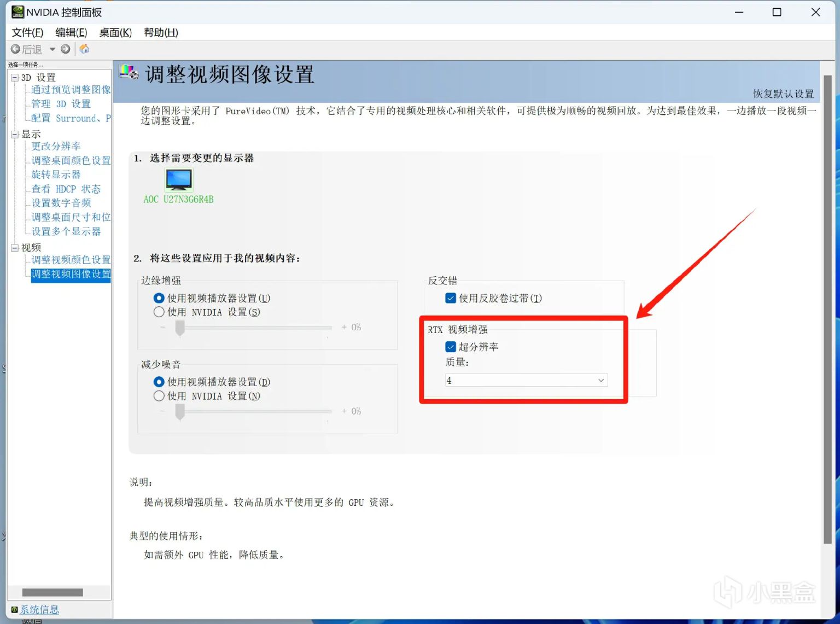Click the forward arrow icon in the toolbar
Screen dimensions: 840x624
[66, 49]
